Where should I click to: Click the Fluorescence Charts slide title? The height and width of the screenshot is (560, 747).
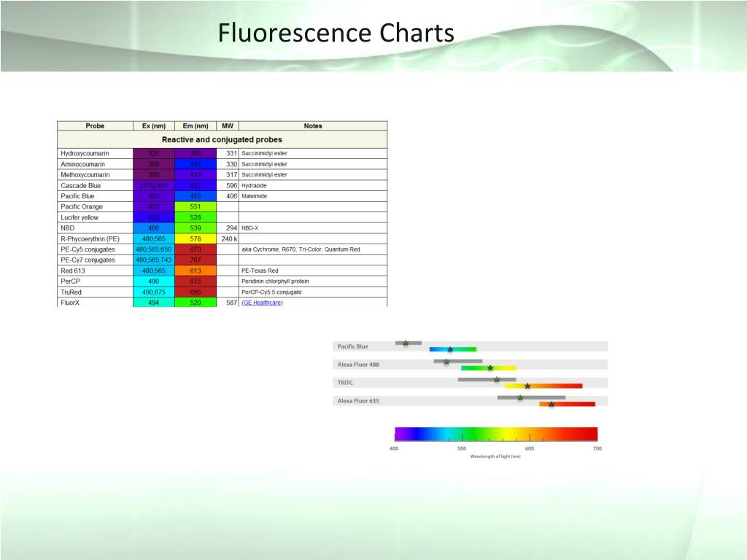point(336,33)
